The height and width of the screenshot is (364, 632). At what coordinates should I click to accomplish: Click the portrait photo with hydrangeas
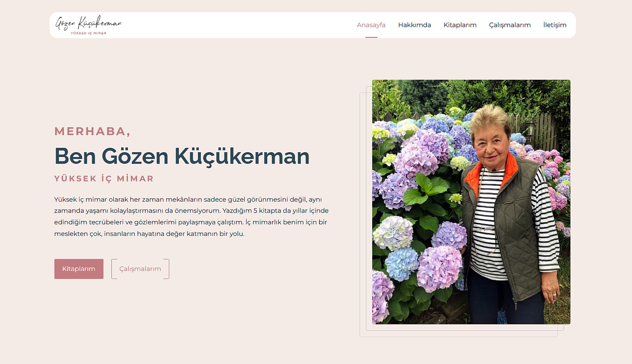point(471,202)
